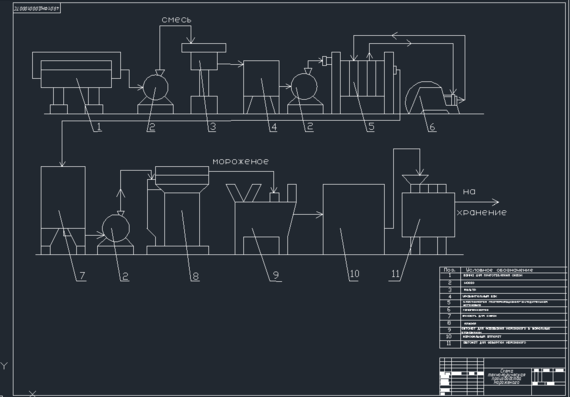Click the UCS Y axis indicator
The image size is (570, 397).
coord(4,366)
